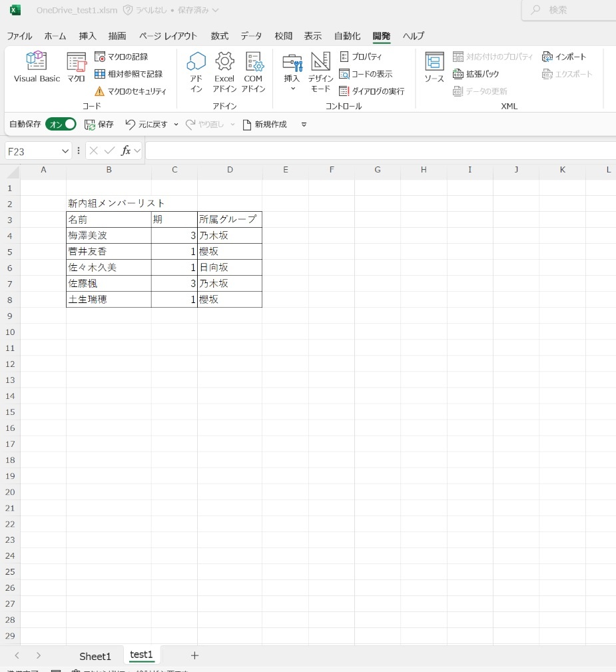
Task: Create a new workbook (新規作成)
Action: [x=265, y=125]
